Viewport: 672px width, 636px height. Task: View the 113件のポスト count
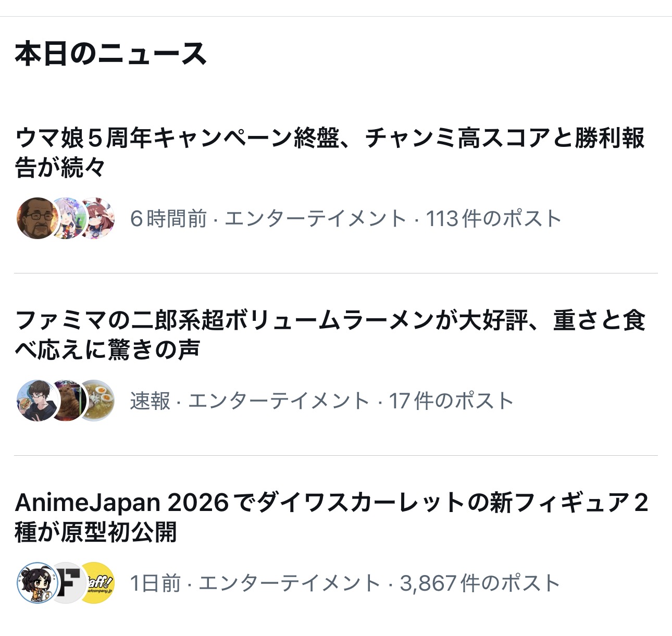coord(493,219)
